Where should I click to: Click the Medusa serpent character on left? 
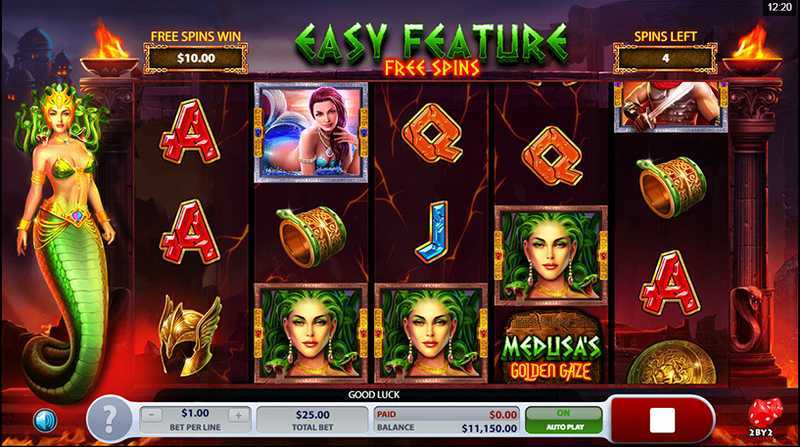pos(64,240)
